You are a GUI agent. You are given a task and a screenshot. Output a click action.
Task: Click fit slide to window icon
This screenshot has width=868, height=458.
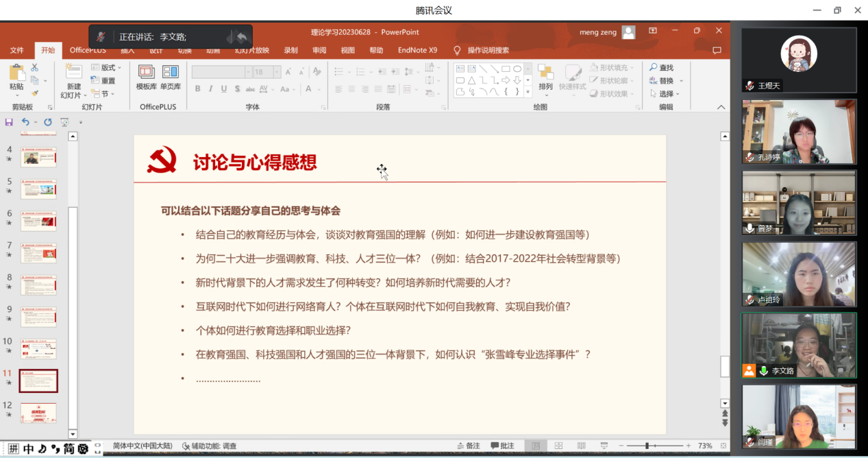tap(723, 446)
